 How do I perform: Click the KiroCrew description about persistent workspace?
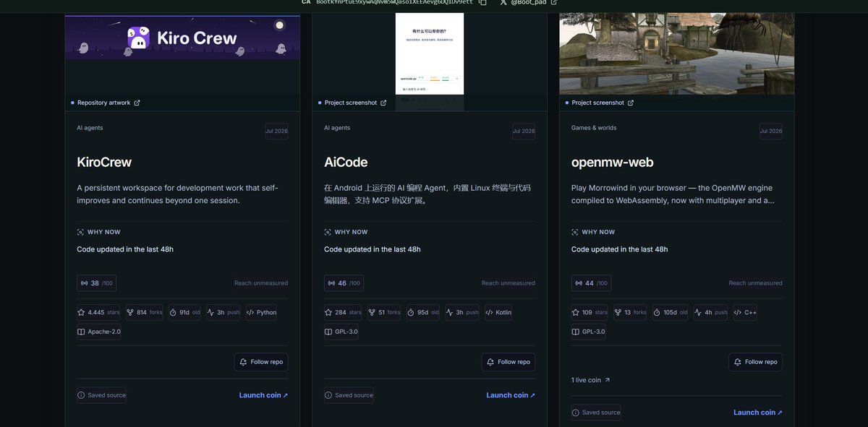tap(177, 194)
